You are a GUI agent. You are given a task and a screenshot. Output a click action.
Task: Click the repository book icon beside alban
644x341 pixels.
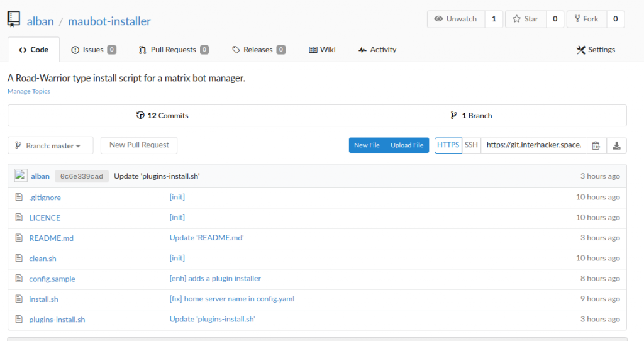14,20
